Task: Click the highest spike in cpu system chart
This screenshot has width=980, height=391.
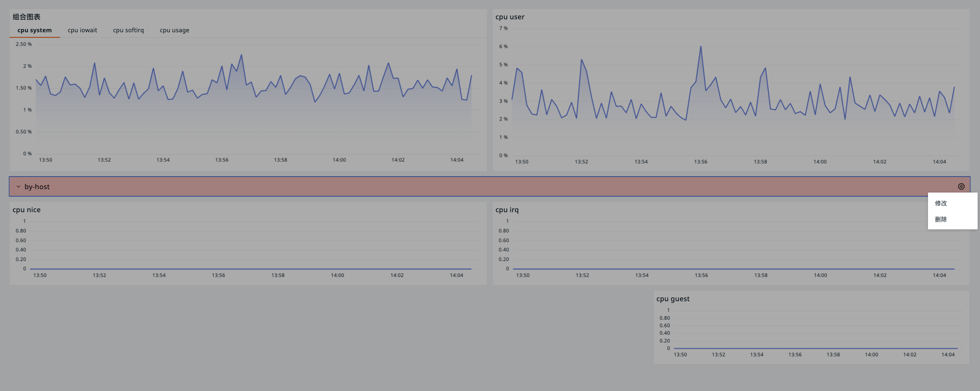Action: pos(241,55)
